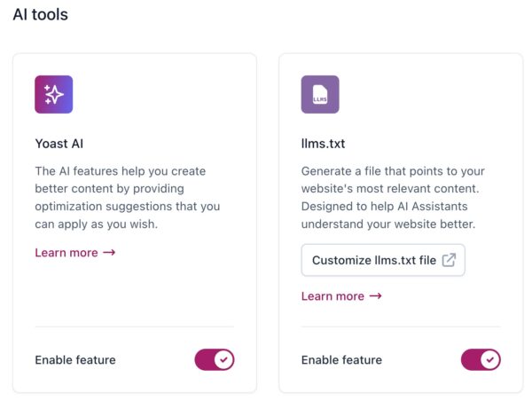Click the checkmark knob on llms.txt toggle
532x401 pixels.
click(490, 359)
